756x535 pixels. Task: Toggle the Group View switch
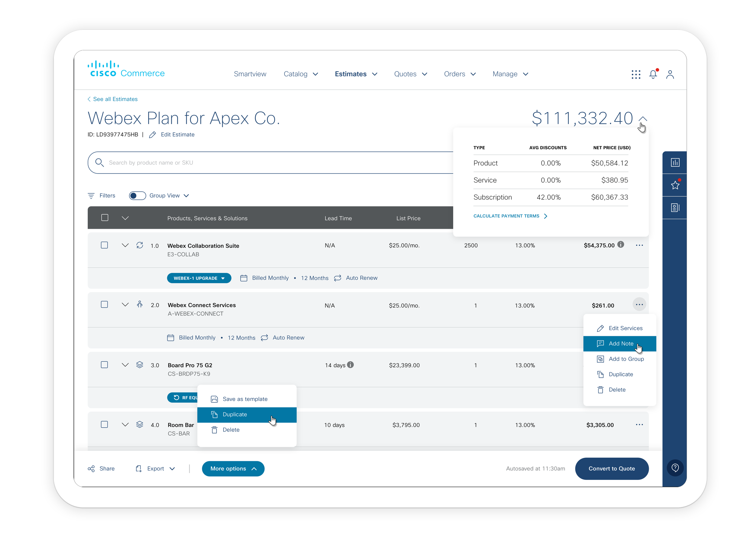point(137,196)
